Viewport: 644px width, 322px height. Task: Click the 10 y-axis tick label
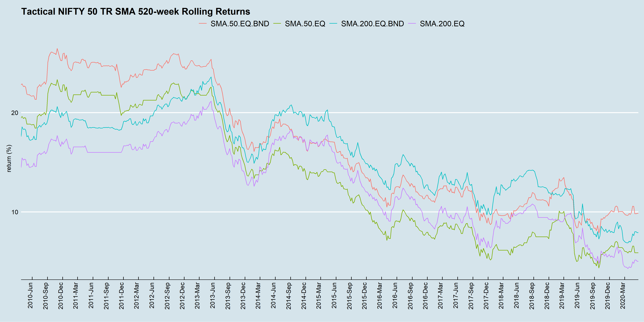click(x=15, y=212)
